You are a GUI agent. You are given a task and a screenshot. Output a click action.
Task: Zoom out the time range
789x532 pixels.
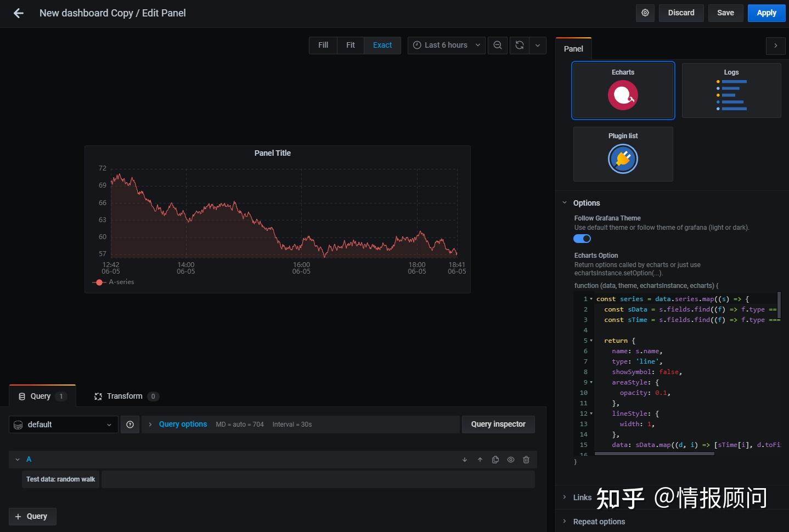[497, 45]
